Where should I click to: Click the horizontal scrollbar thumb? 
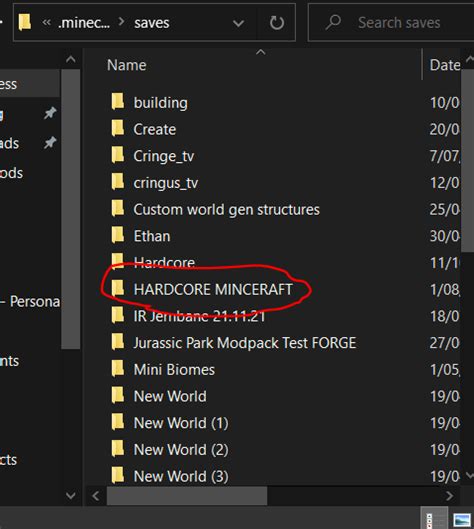click(187, 496)
